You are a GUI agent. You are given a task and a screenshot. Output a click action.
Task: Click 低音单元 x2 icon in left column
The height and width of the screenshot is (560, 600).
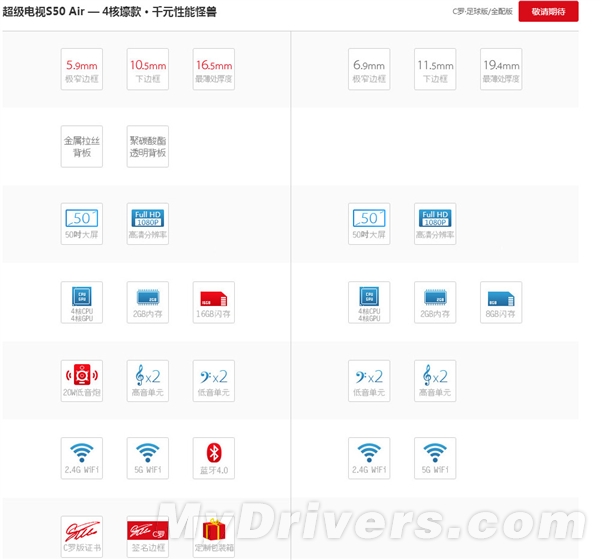[214, 381]
